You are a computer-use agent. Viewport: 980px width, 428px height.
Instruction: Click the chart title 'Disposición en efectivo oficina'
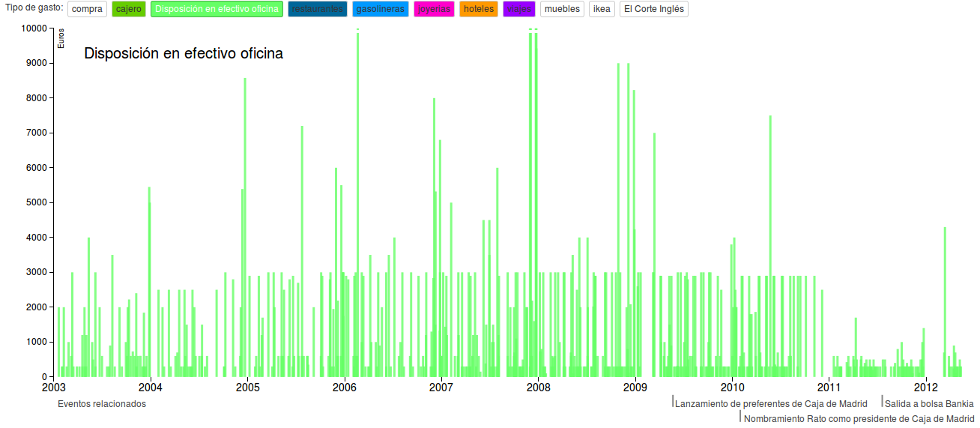pyautogui.click(x=184, y=53)
